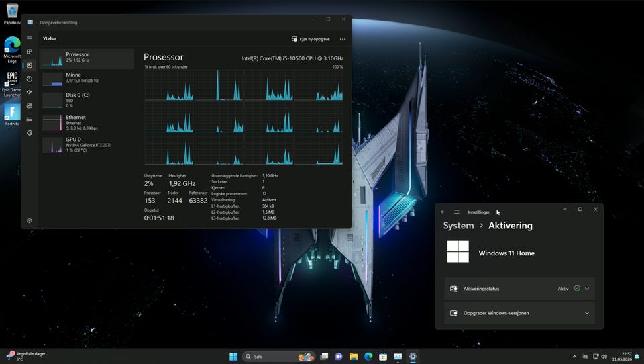The height and width of the screenshot is (364, 644).
Task: Open Task Manager settings gear icon
Action: tap(29, 220)
